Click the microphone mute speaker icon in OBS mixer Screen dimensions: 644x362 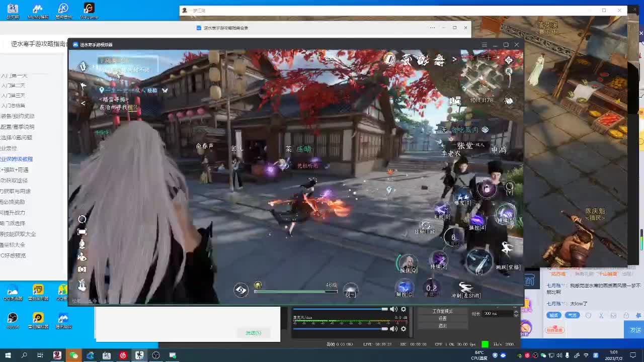click(x=394, y=329)
